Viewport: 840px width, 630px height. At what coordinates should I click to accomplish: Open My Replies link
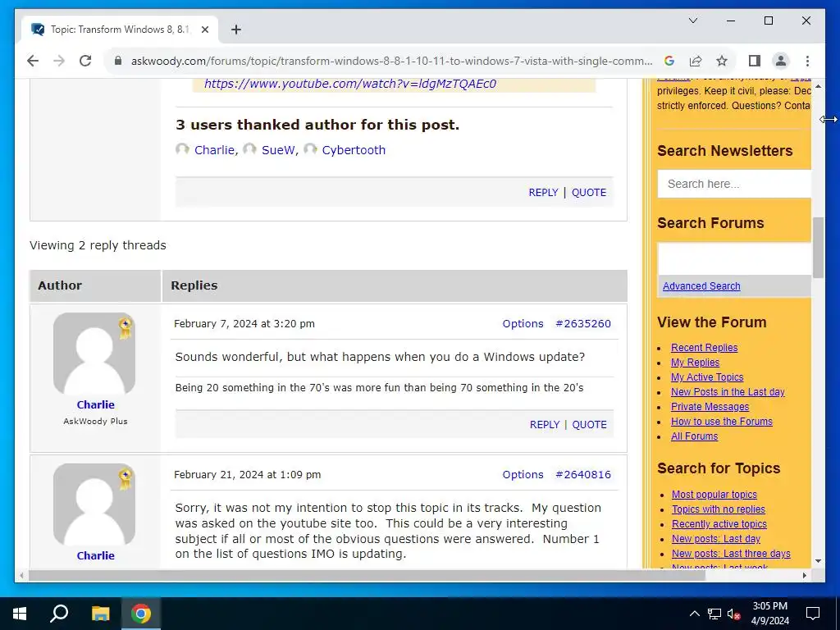[695, 363]
